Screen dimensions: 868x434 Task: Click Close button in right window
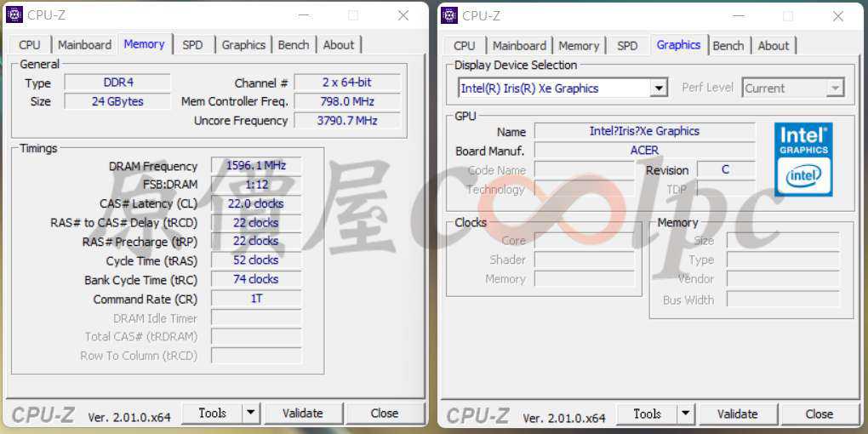(819, 414)
